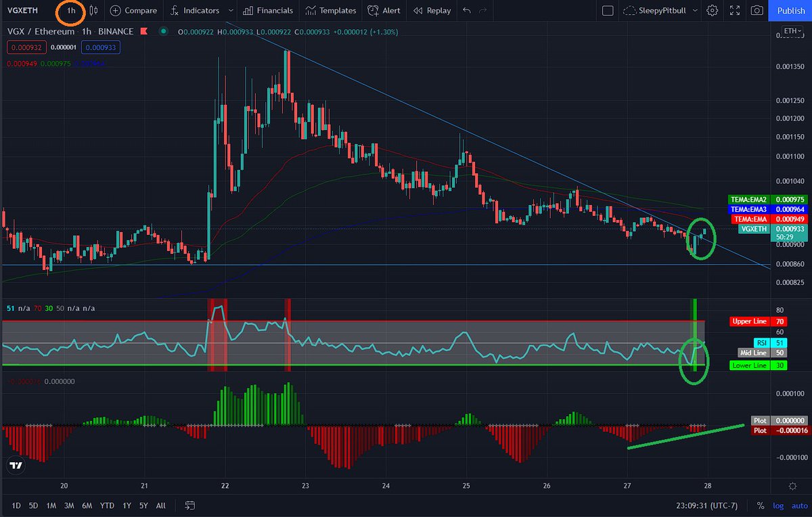
Task: Set range to 1D
Action: (x=16, y=505)
